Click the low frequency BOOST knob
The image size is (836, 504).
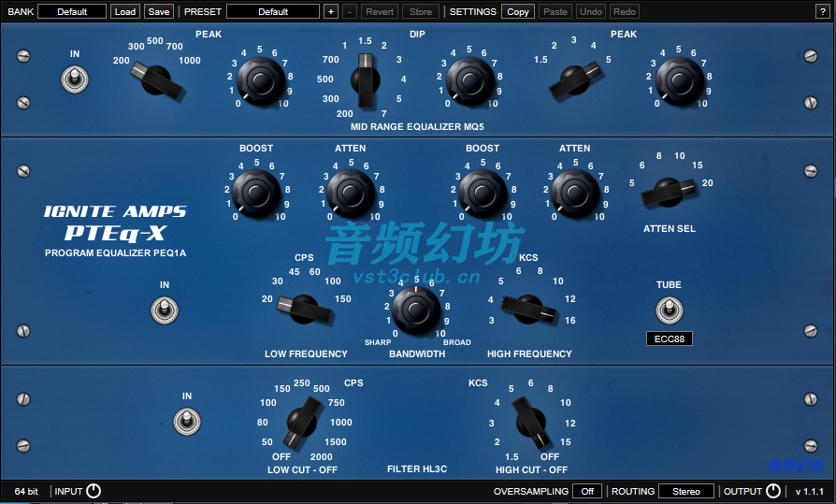pyautogui.click(x=256, y=193)
